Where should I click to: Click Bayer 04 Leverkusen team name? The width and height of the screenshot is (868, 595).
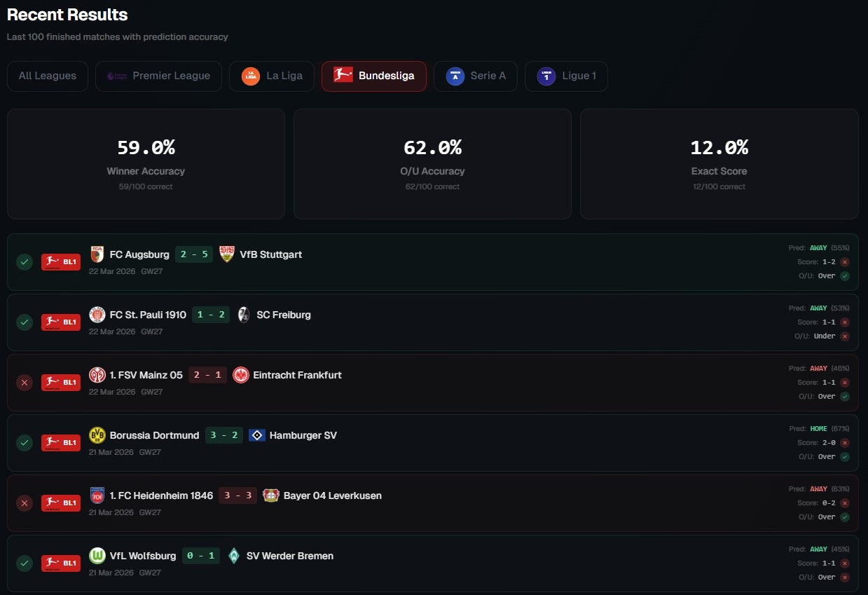point(333,495)
